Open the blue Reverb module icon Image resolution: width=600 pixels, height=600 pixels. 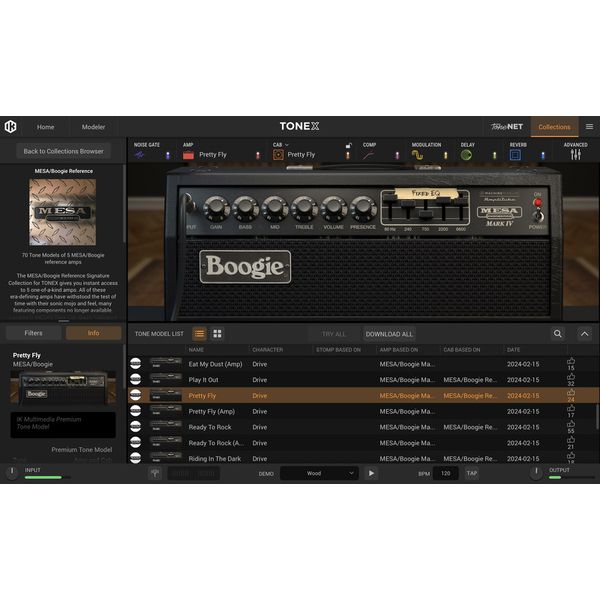pos(515,155)
